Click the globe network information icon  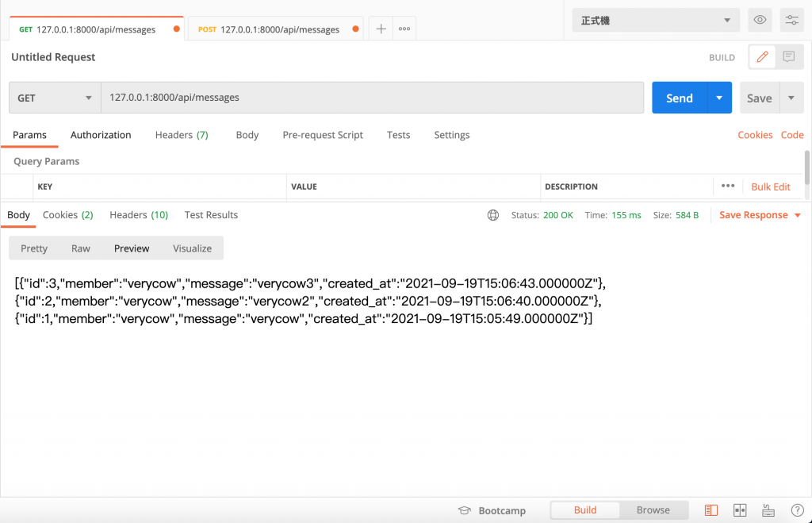point(493,215)
